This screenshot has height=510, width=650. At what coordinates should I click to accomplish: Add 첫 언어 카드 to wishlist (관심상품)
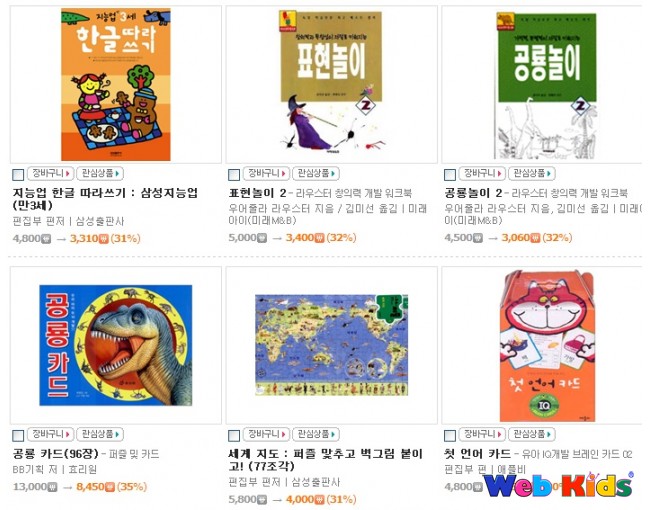pyautogui.click(x=532, y=434)
